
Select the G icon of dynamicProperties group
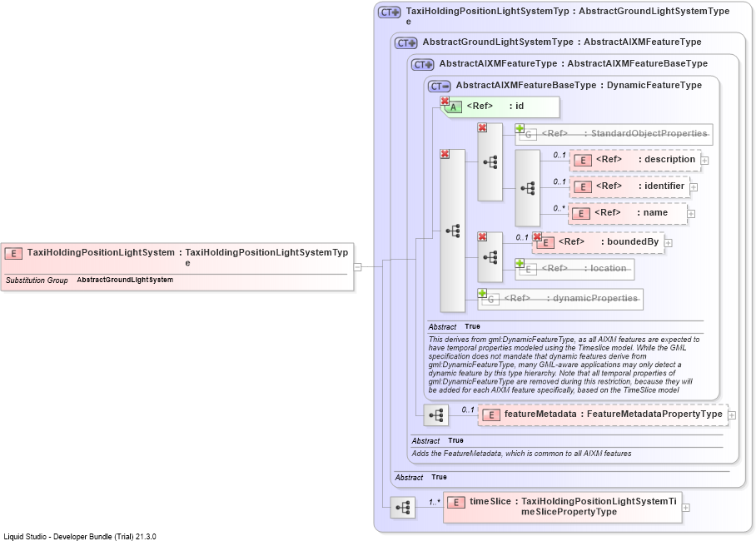[x=491, y=300]
